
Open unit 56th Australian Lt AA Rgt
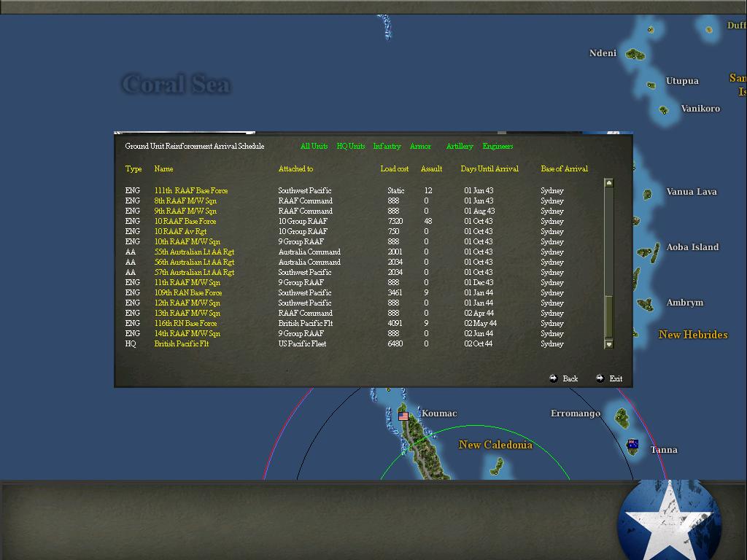coord(194,262)
